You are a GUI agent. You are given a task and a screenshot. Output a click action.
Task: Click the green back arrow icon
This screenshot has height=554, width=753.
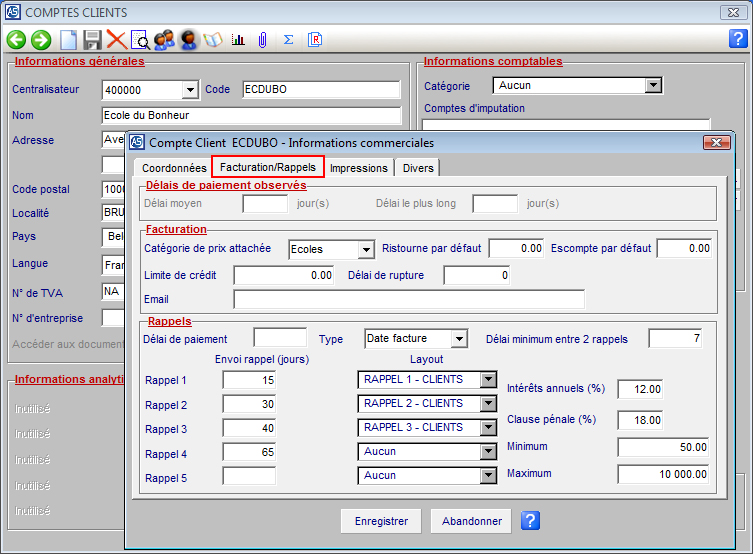16,40
